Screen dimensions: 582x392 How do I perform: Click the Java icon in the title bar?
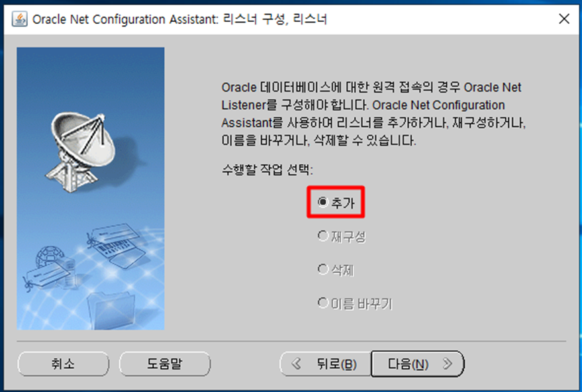click(19, 19)
